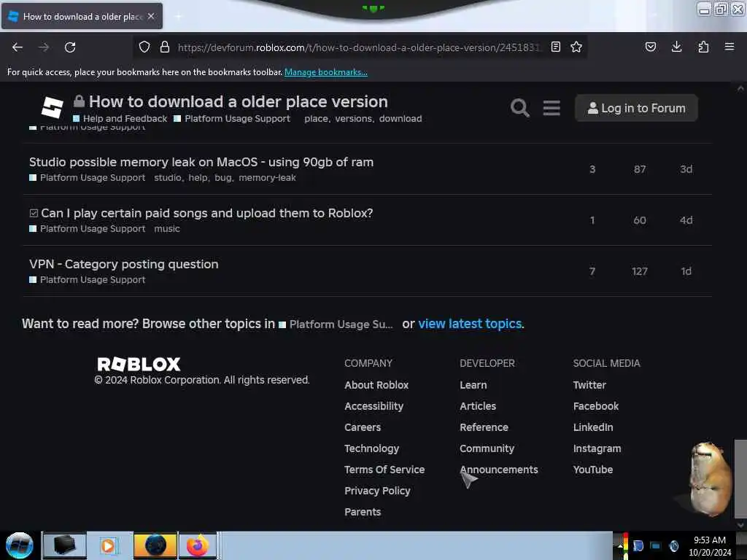Open About Roblox footer link
This screenshot has height=560, width=747.
tap(376, 385)
